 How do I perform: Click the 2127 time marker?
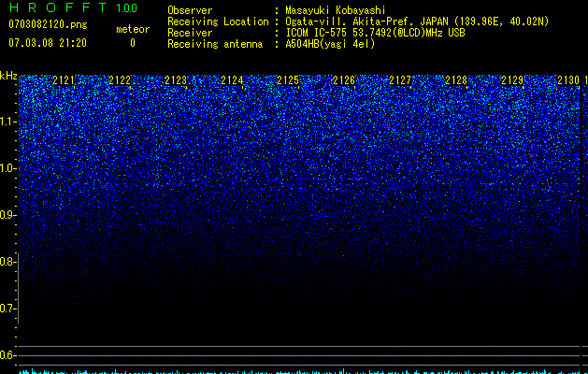pyautogui.click(x=400, y=80)
